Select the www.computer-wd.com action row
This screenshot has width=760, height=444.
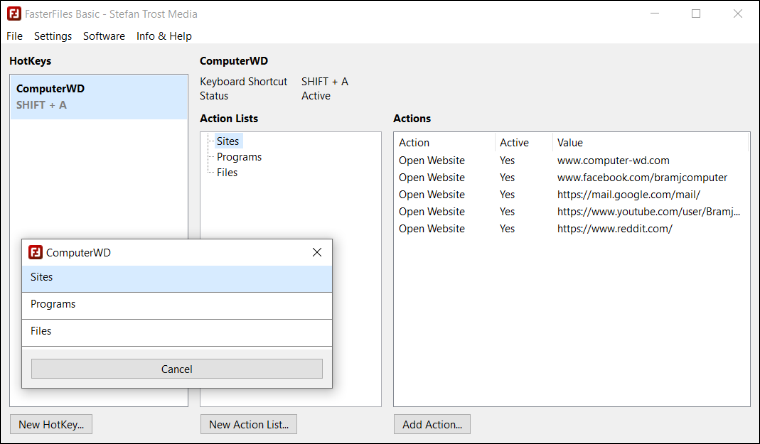pos(572,160)
